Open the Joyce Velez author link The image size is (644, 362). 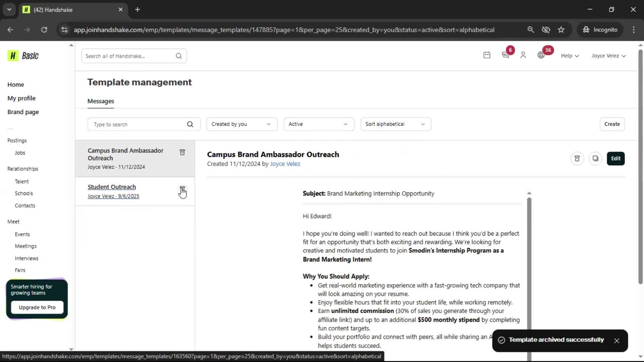(x=285, y=164)
